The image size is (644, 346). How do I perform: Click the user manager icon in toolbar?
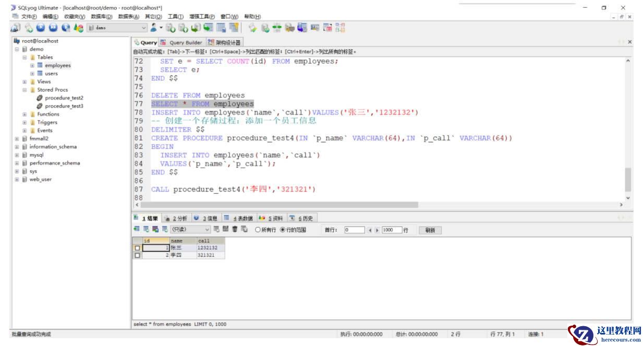[x=153, y=28]
